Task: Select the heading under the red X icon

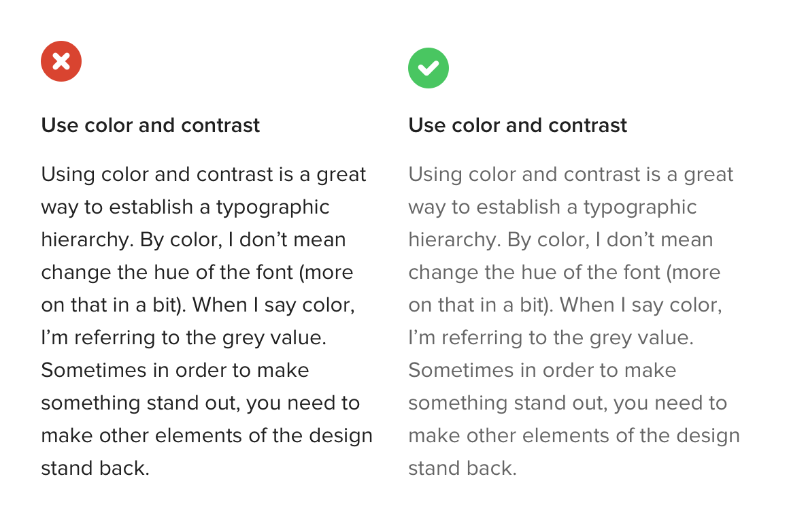Action: click(x=150, y=125)
